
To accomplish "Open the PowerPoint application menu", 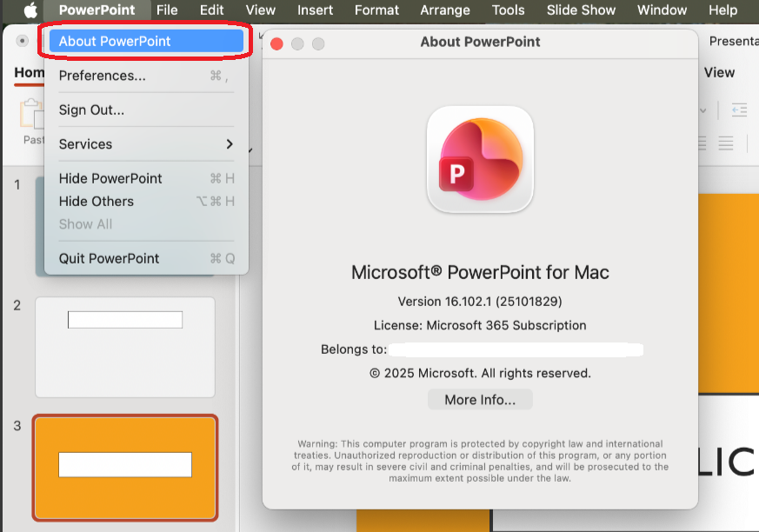I will [x=97, y=10].
